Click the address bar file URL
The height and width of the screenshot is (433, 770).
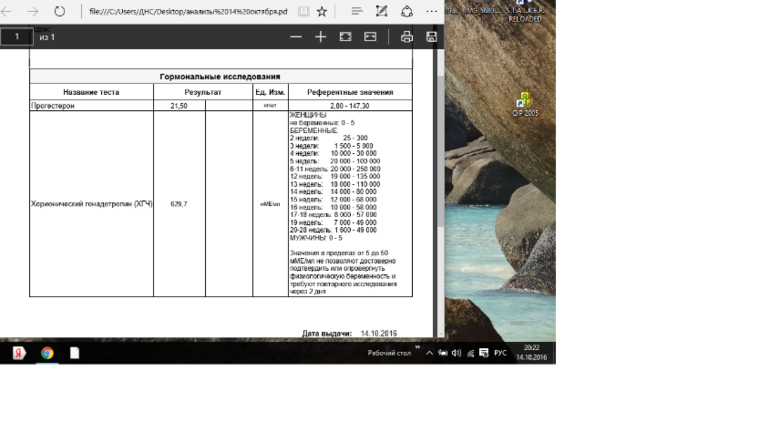[x=180, y=11]
